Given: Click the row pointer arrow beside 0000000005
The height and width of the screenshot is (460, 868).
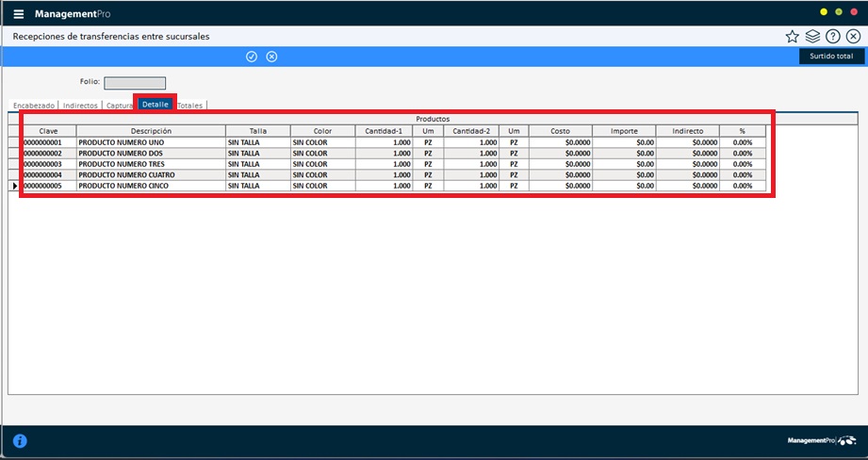Looking at the screenshot, I should (x=14, y=186).
